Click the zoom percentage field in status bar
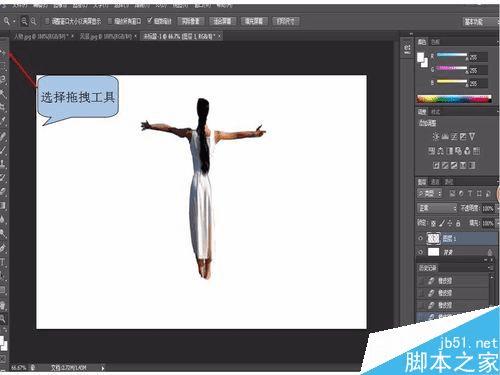Screen dimensions: 500x375 coord(18,368)
